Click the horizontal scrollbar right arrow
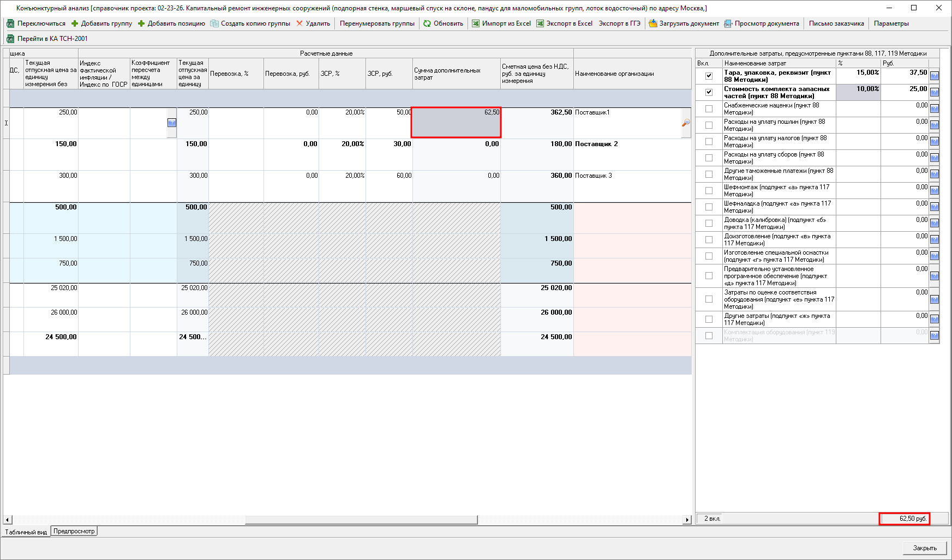Screen dimensions: 952x560 pyautogui.click(x=687, y=520)
